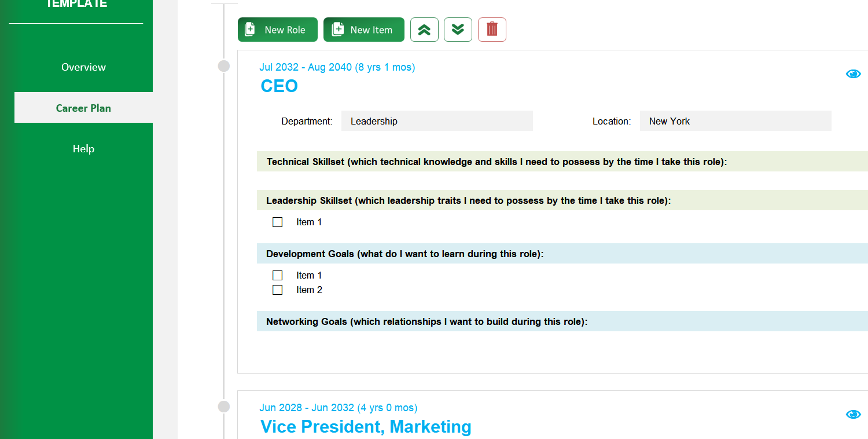Viewport: 868px width, 439px height.
Task: Toggle the eye icon for CEO role
Action: tap(853, 74)
